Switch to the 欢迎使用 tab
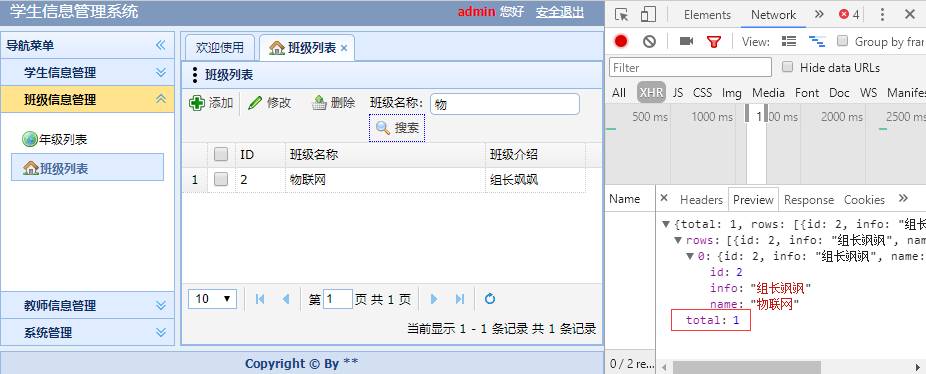Screen dimensions: 926x374 (x=220, y=48)
